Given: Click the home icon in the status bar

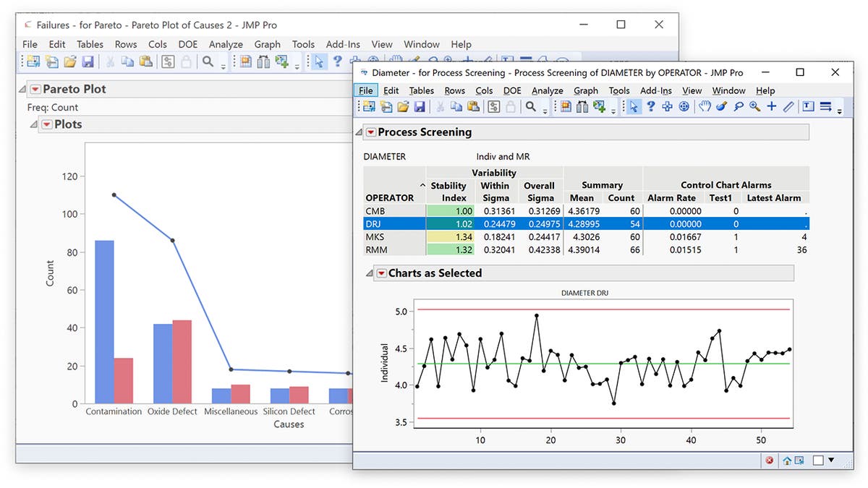Looking at the screenshot, I should (x=786, y=461).
